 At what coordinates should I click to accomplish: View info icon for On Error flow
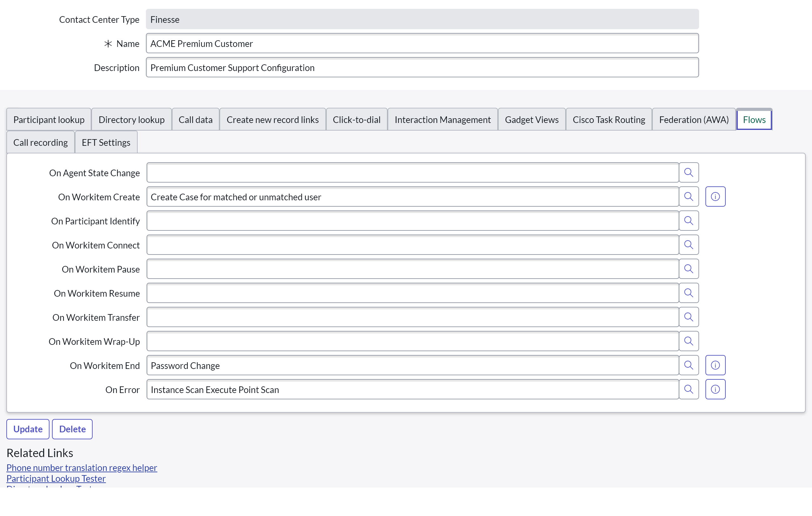click(x=715, y=389)
